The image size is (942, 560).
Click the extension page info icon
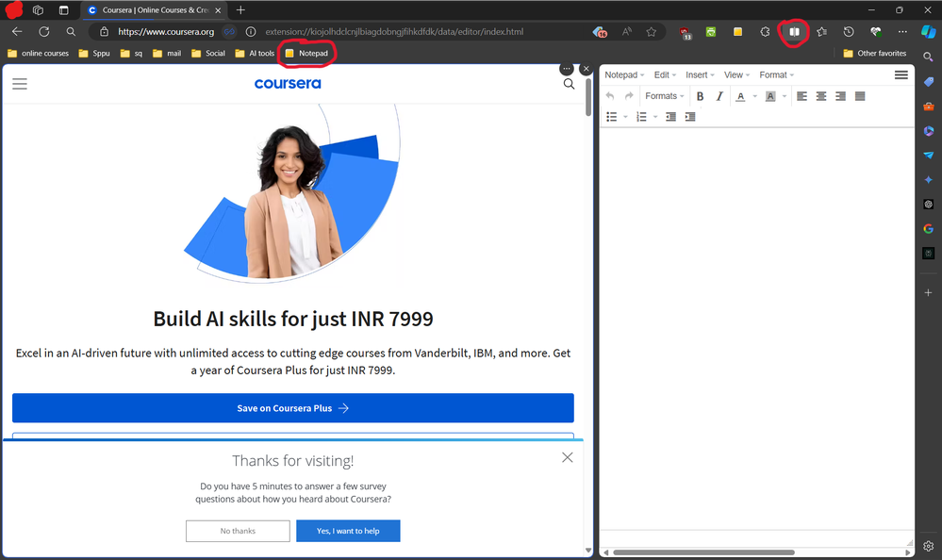251,32
